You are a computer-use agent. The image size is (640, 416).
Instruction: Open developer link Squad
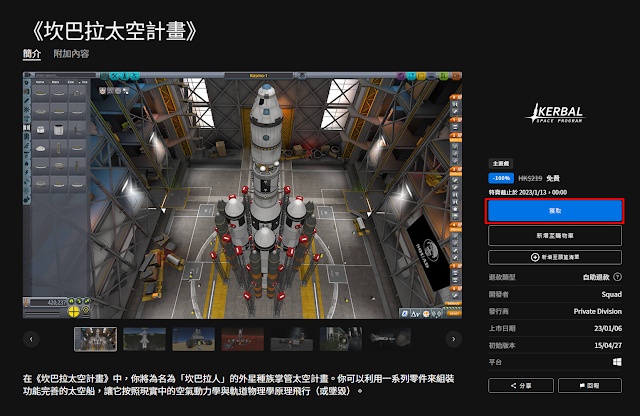(611, 294)
